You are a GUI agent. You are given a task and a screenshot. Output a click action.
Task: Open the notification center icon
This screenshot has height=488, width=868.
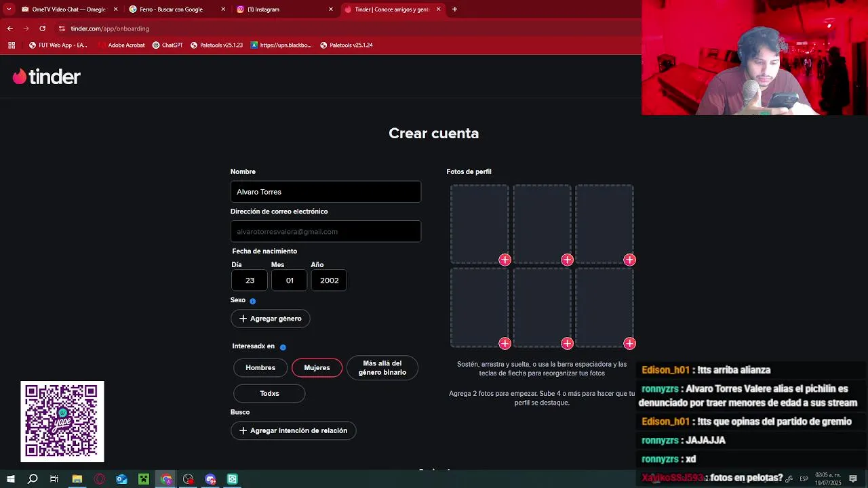click(853, 479)
